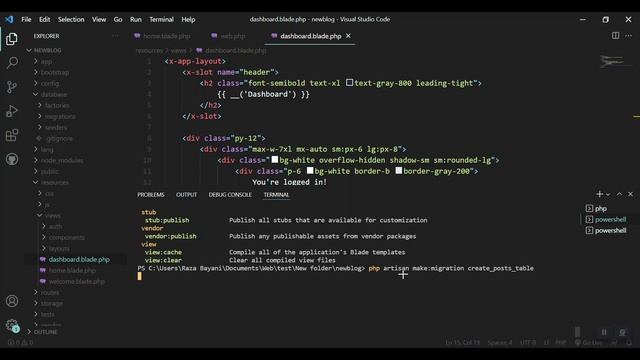The width and height of the screenshot is (640, 360).
Task: Select the TERMINAL panel tab
Action: (x=276, y=195)
